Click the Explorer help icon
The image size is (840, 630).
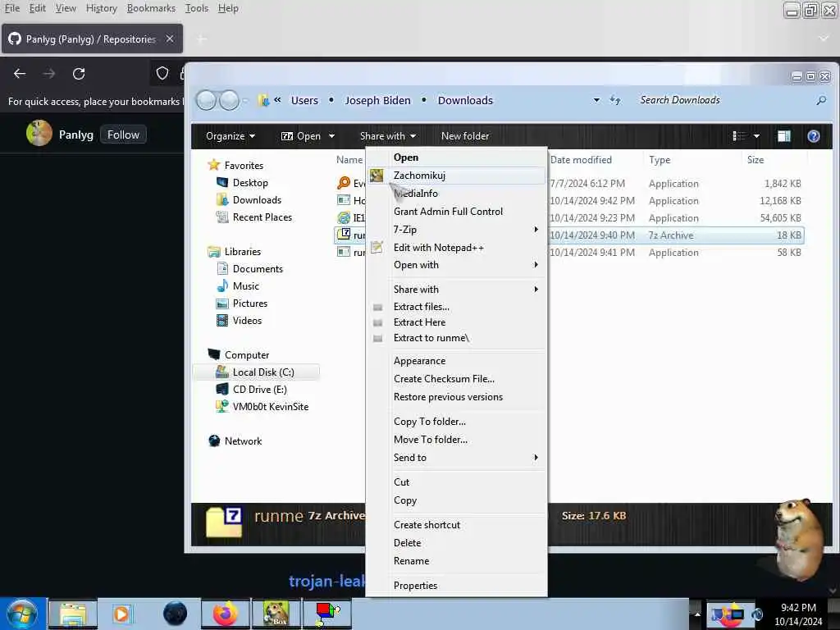813,136
